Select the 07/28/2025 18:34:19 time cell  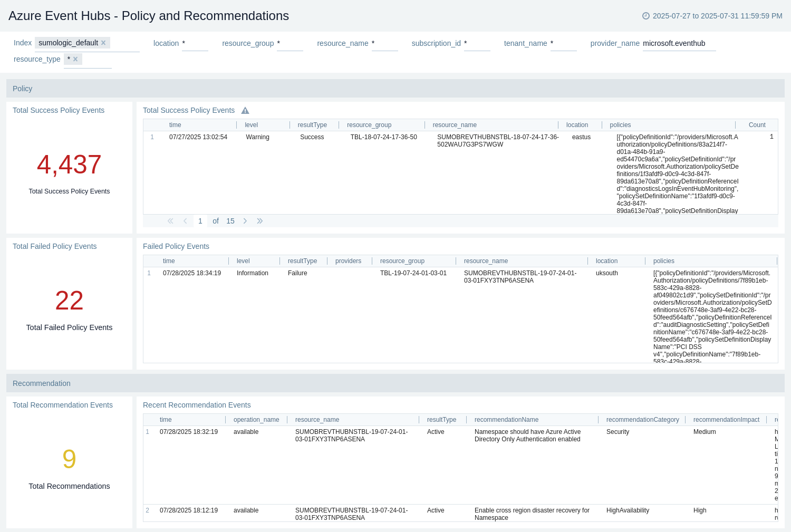click(192, 273)
